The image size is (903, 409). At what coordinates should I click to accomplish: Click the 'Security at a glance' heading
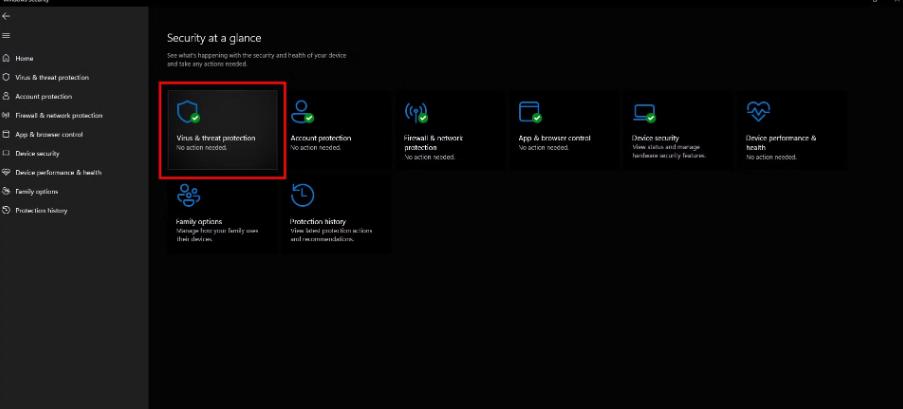tap(214, 38)
